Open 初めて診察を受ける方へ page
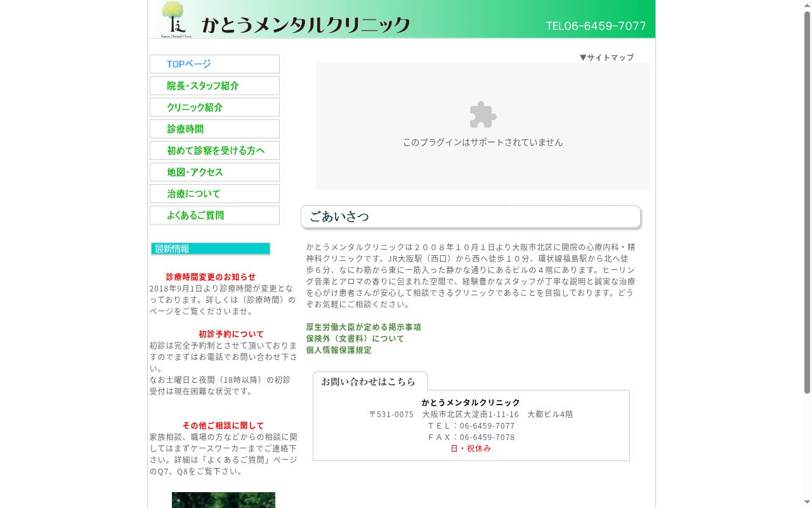Viewport: 812px width, 508px height. pyautogui.click(x=214, y=150)
